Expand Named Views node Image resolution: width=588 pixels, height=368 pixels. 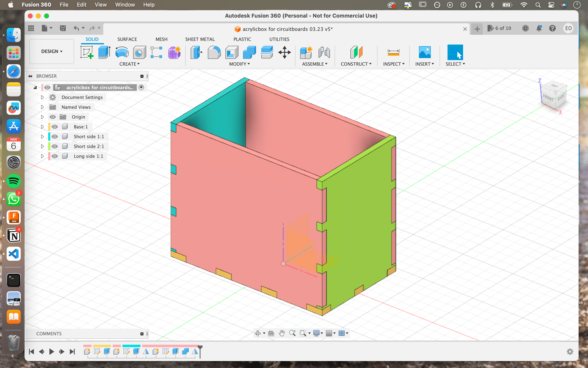coord(42,107)
